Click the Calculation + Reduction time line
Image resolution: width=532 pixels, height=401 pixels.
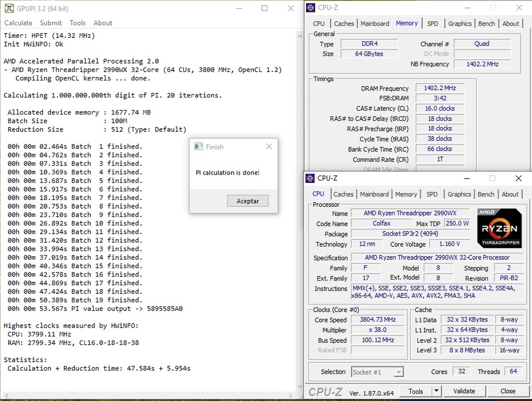click(99, 368)
